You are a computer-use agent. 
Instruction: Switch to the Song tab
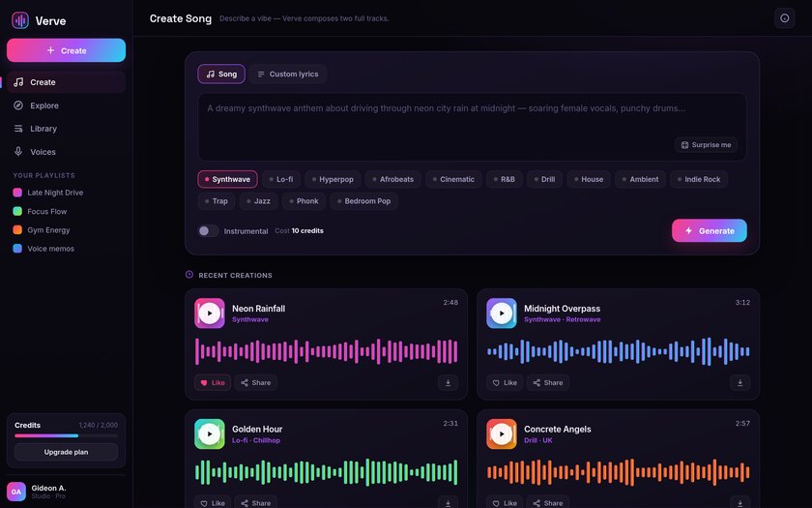[x=221, y=75]
